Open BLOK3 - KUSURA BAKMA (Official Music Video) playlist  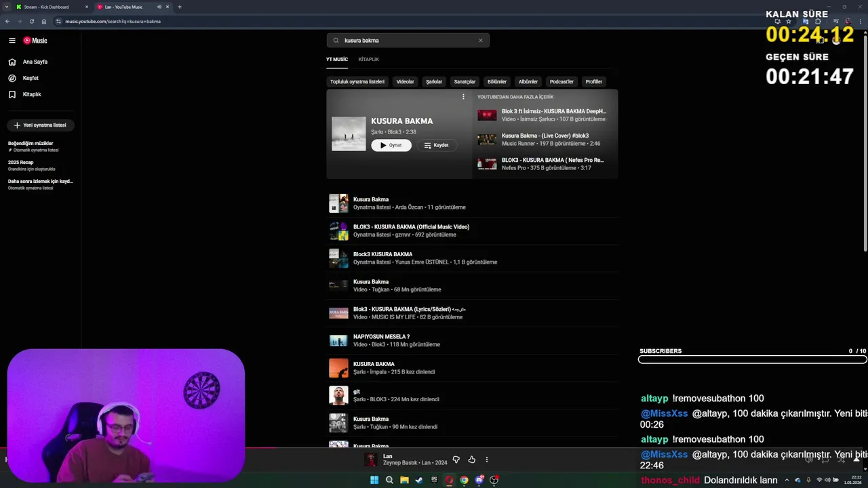pyautogui.click(x=472, y=230)
